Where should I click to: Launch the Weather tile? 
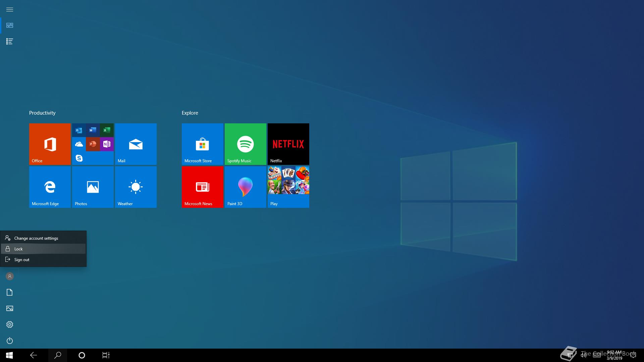pyautogui.click(x=136, y=187)
